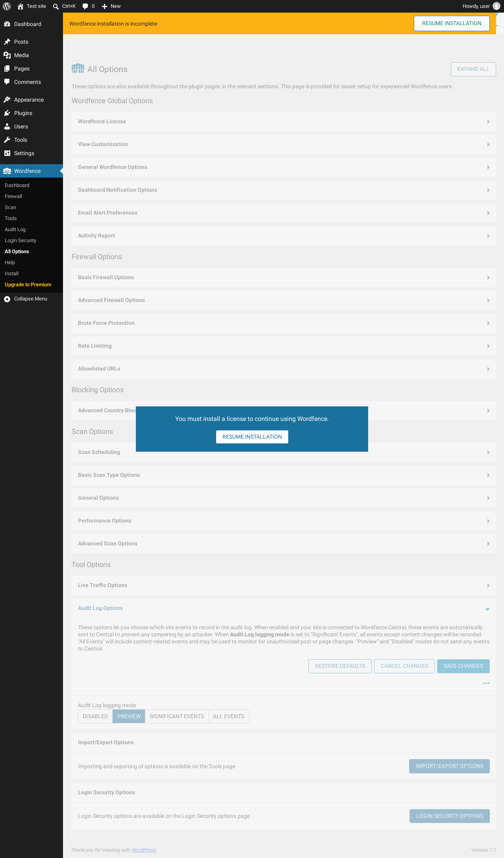Open the user avatar icon
The image size is (504, 858).
pyautogui.click(x=497, y=6)
